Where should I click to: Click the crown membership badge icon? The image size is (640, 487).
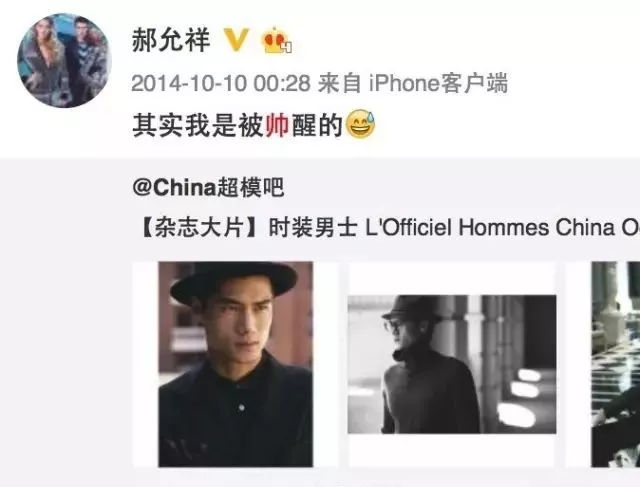pyautogui.click(x=276, y=40)
